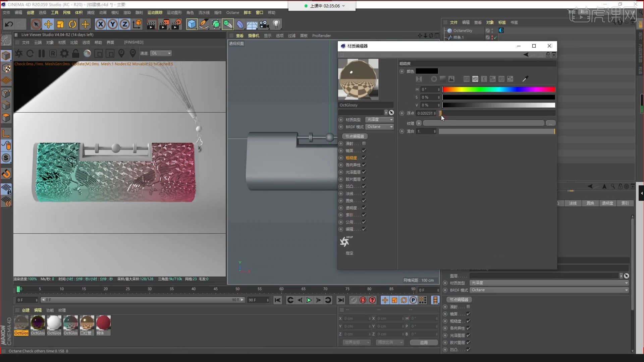Screen dimensions: 644x362
Task: Select the red material thumbnail
Action: 103,323
